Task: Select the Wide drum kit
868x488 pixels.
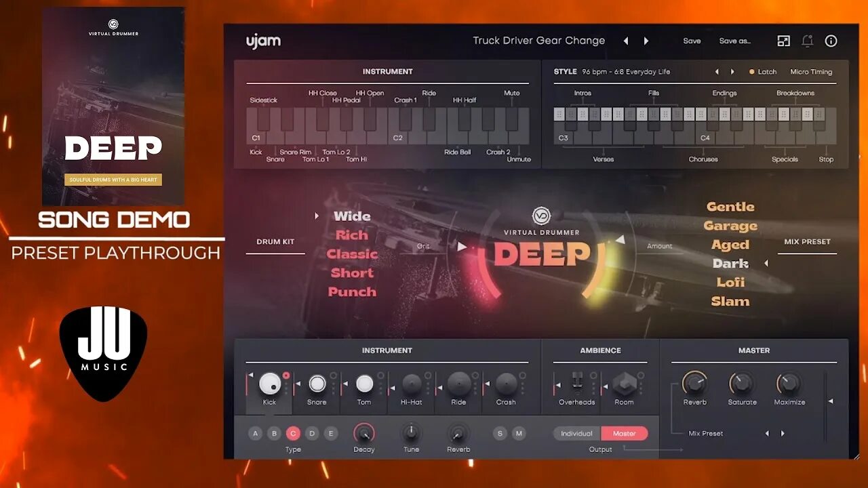Action: click(352, 216)
